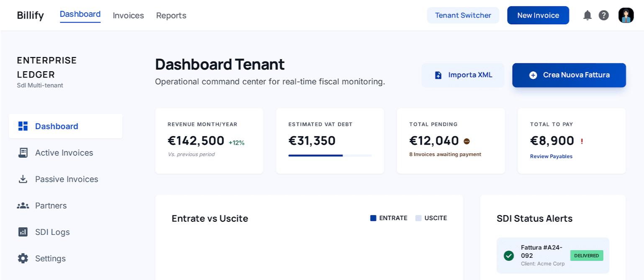Click the Dashboard grid icon in sidebar
This screenshot has height=280, width=644.
[23, 126]
